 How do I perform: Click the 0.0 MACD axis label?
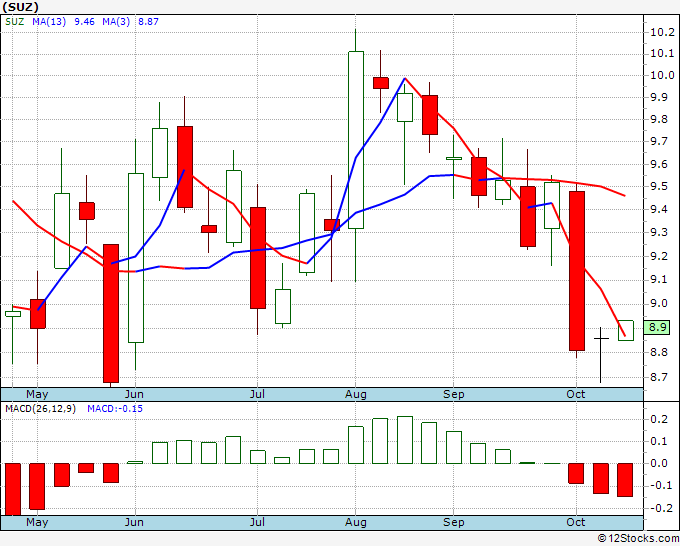click(x=659, y=463)
